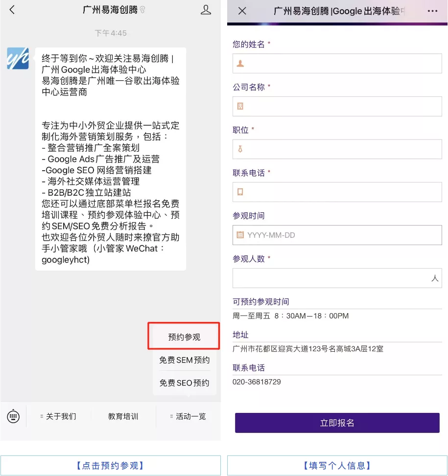This screenshot has width=448, height=476.
Task: Open the account profile icon in chat header
Action: click(x=206, y=10)
